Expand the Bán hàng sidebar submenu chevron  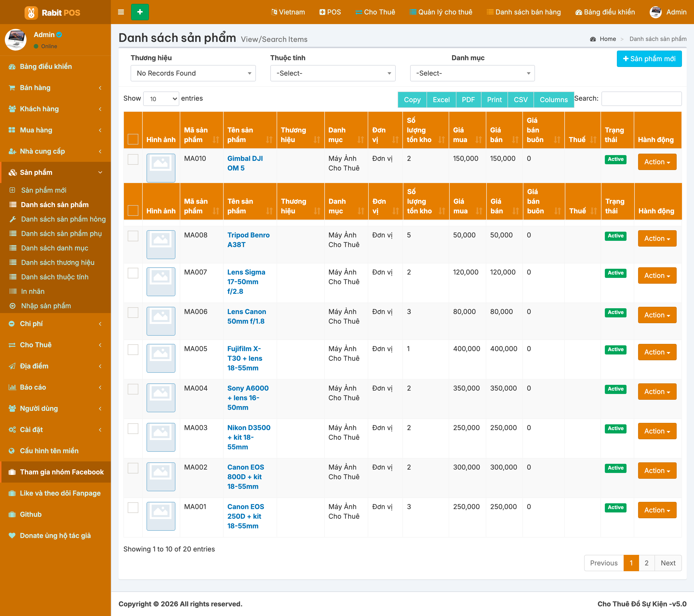click(100, 88)
